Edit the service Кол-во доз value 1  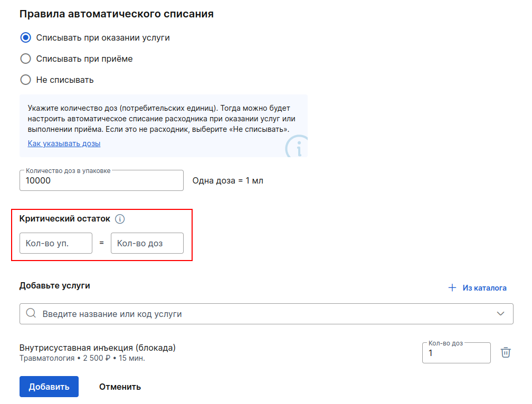(x=457, y=353)
